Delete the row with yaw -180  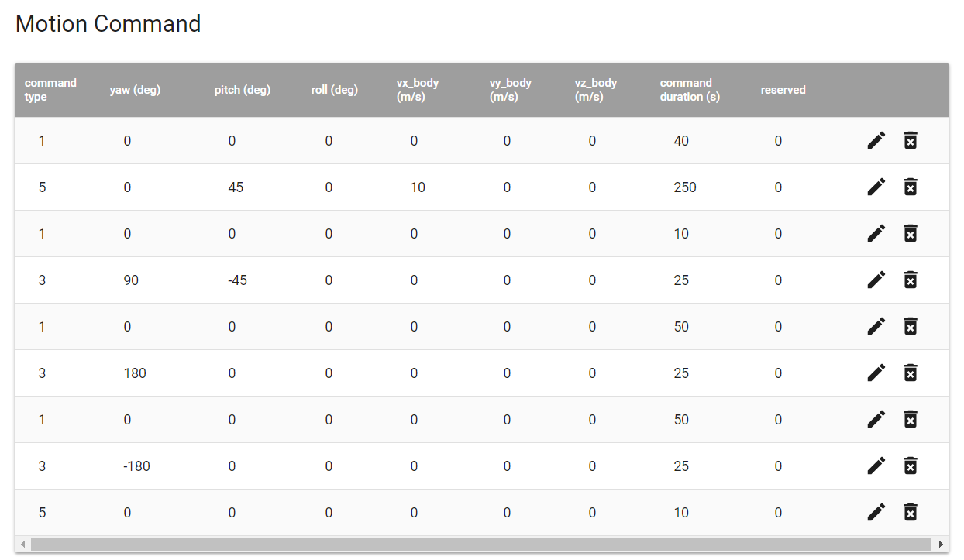[911, 466]
